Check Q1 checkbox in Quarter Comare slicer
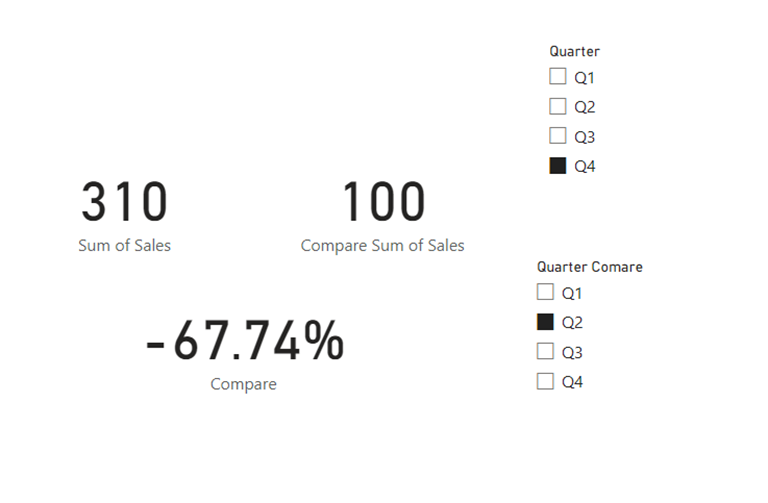768x503 pixels. [545, 293]
